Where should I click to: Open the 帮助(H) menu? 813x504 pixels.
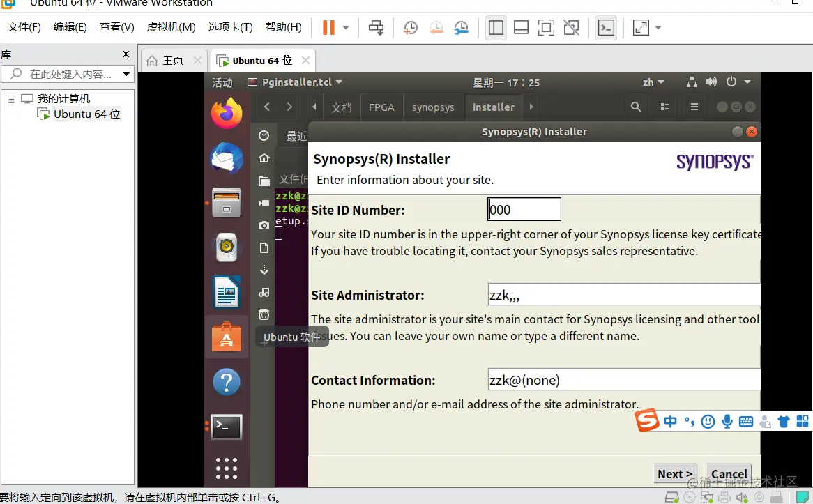click(283, 27)
